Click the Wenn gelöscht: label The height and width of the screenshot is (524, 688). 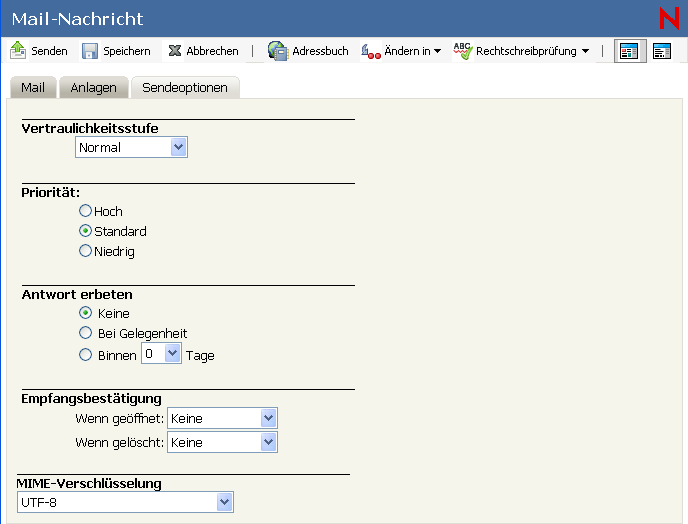(119, 442)
